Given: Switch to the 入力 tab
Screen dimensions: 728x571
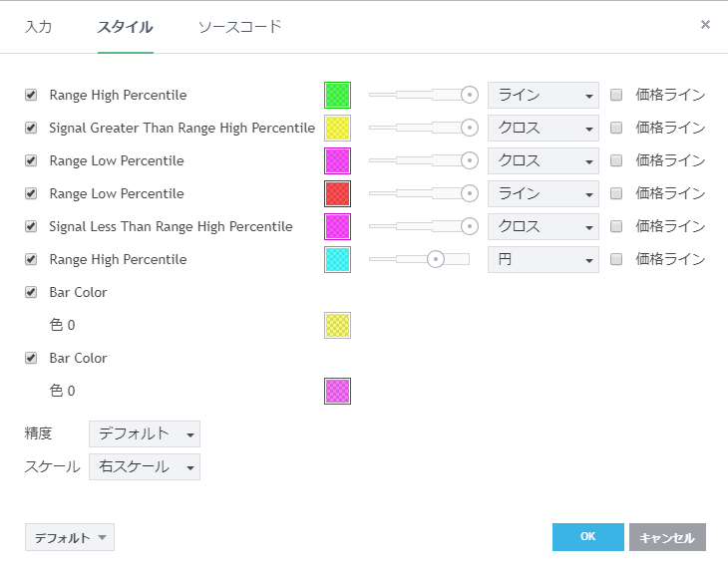Looking at the screenshot, I should pyautogui.click(x=38, y=27).
